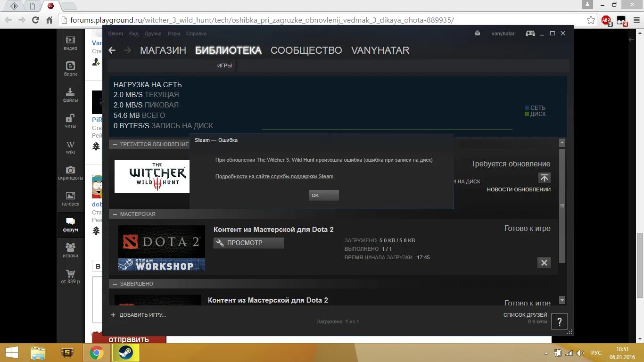Open the screenshots section in forum sidebar
This screenshot has height=362, width=644.
click(70, 173)
